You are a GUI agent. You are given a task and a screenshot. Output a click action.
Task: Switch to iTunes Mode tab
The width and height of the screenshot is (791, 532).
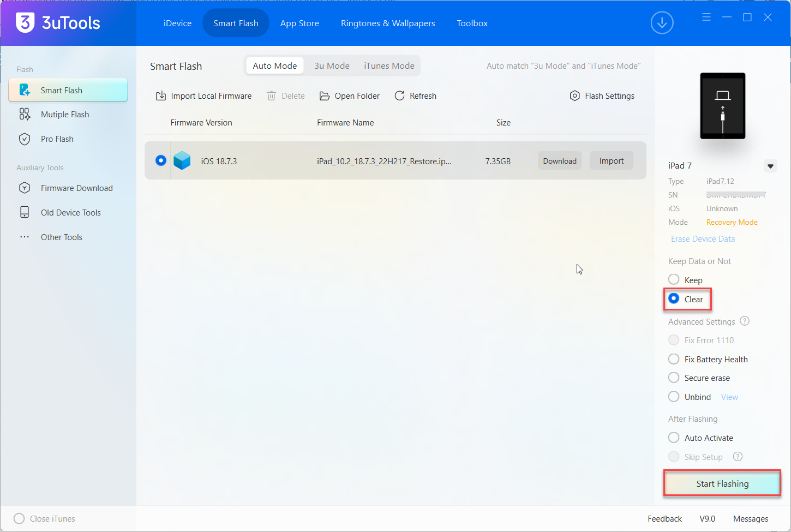[389, 66]
